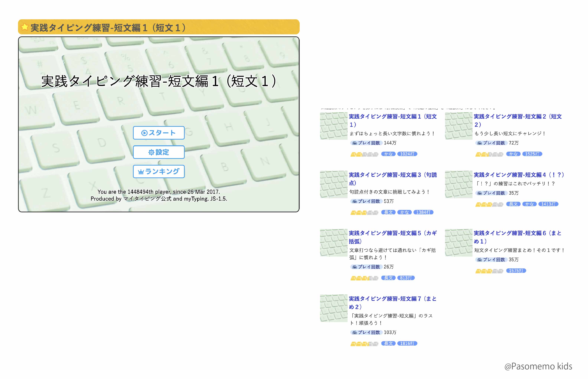
Task: Click description まずはちょっと長い文字数に慣れよう！
Action: tap(392, 133)
